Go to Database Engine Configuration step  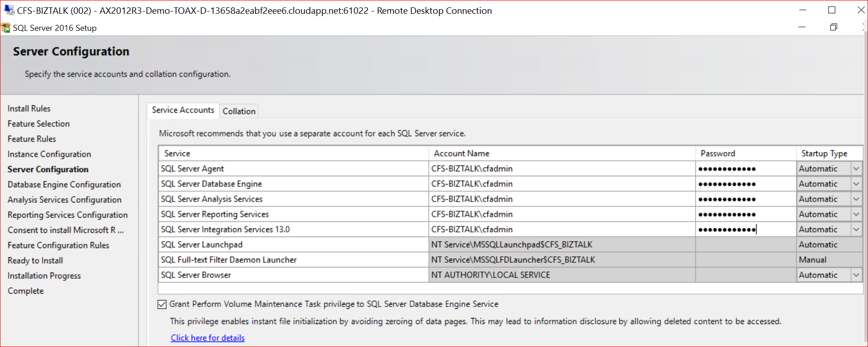point(64,185)
